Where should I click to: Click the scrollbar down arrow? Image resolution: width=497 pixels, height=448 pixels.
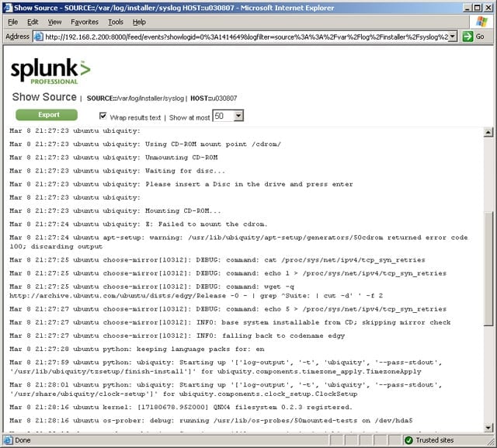488,428
